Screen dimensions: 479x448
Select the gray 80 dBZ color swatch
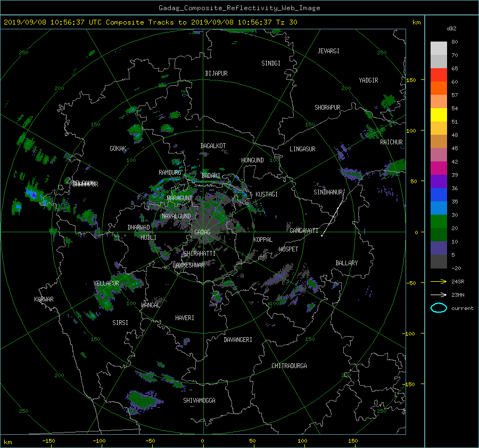tap(439, 48)
